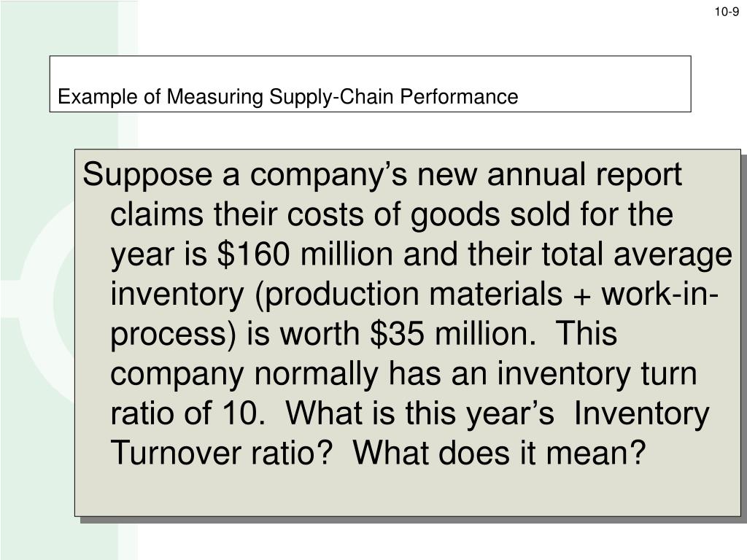This screenshot has width=747, height=560.
Task: Select the title "Example of Measuring Supply-Chain Performance"
Action: click(287, 97)
